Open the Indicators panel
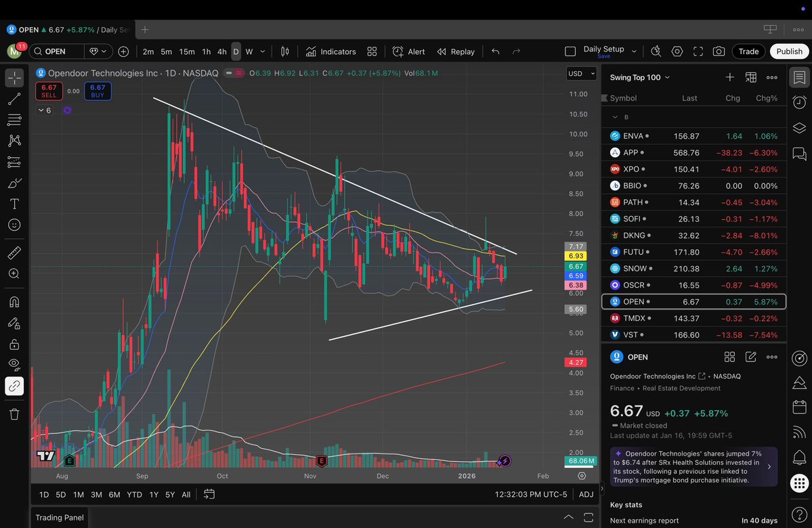The width and height of the screenshot is (812, 528). (330, 51)
